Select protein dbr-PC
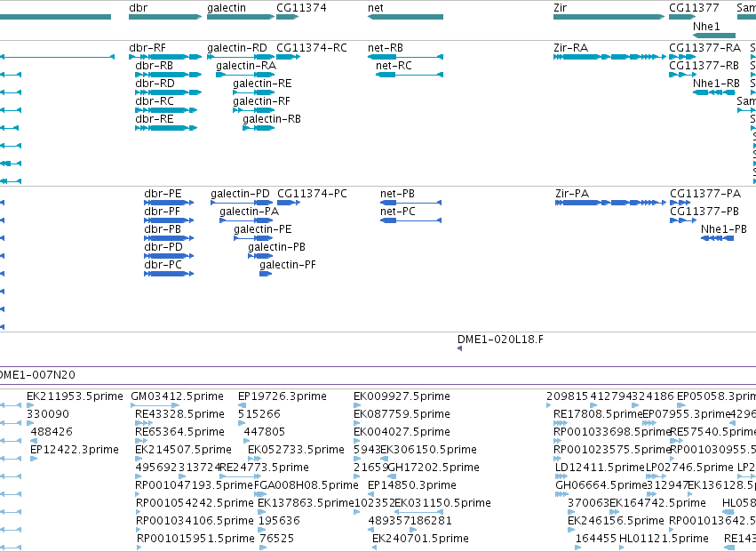 (x=169, y=274)
